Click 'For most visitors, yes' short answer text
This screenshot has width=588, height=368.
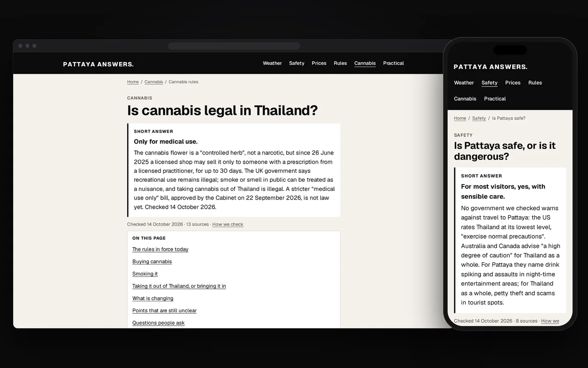point(503,191)
